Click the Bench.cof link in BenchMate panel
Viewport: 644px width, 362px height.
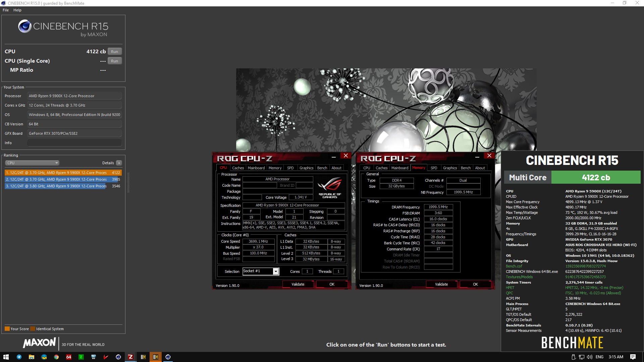[x=514, y=266]
